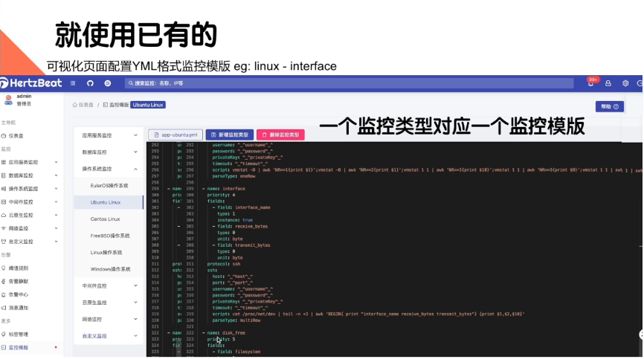Open 消息通知 in the sidebar
This screenshot has height=359, width=644.
point(18,308)
